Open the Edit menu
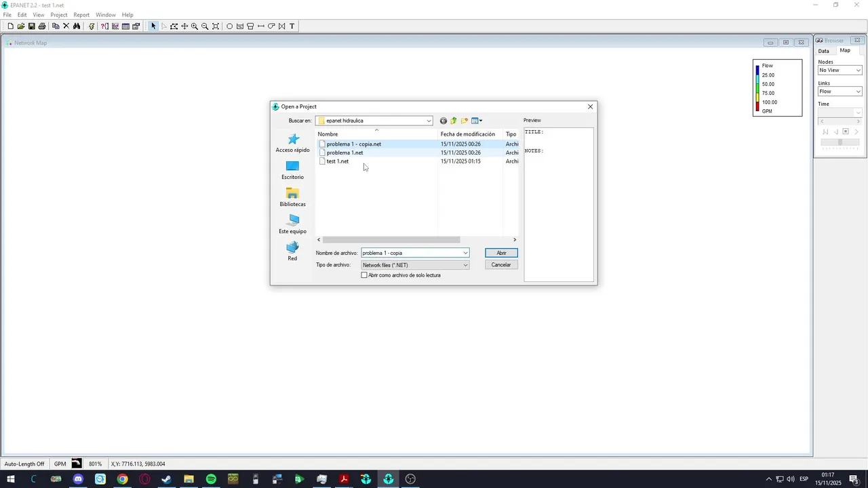The width and height of the screenshot is (868, 488). pos(22,15)
